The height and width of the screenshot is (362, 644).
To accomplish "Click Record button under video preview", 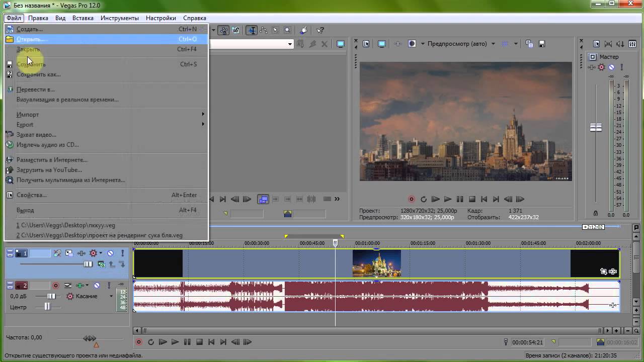I will [412, 199].
